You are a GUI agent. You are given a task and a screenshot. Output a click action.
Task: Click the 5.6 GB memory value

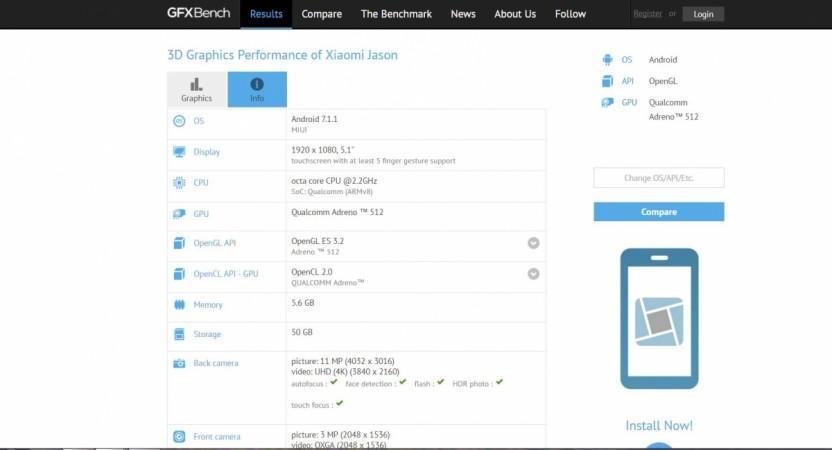pyautogui.click(x=302, y=302)
